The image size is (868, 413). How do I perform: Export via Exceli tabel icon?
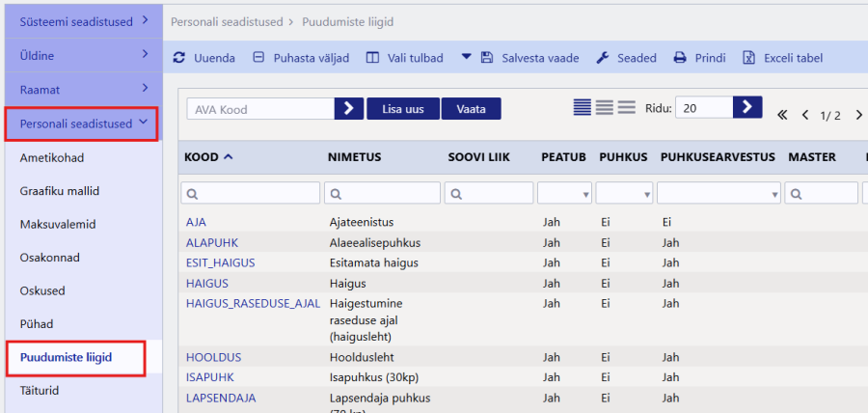click(748, 58)
